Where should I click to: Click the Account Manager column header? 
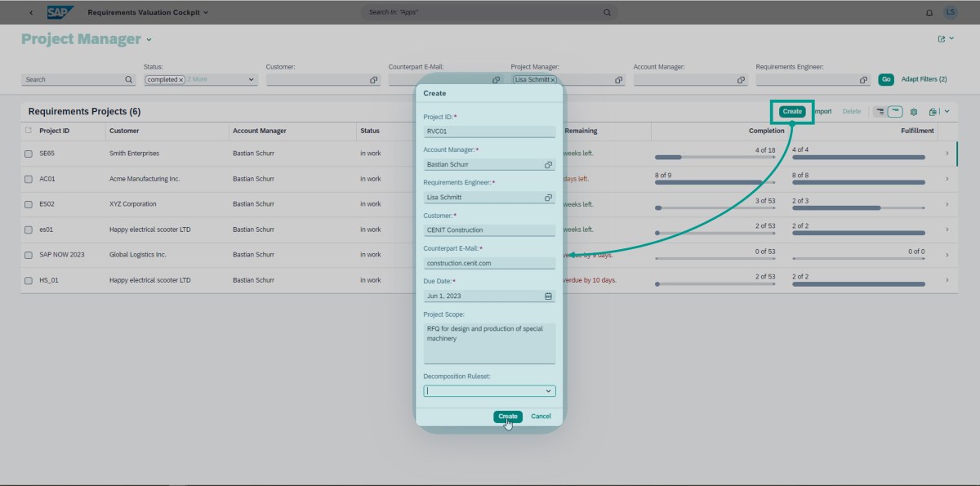[x=260, y=131]
